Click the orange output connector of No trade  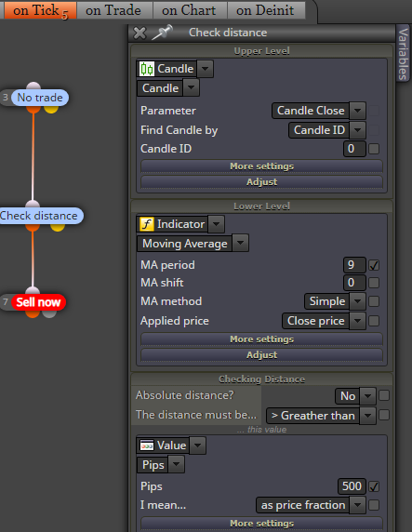click(33, 109)
